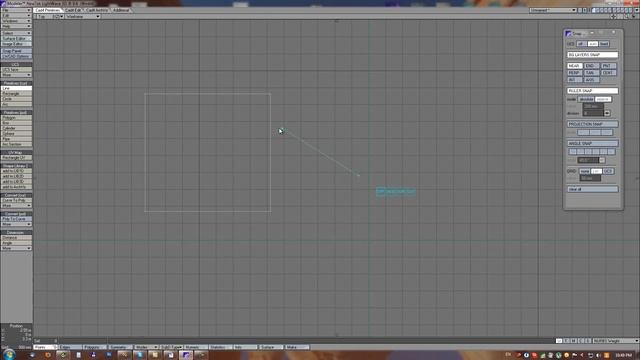Set ruler snap mode to relative
This screenshot has width=640, height=360.
(x=603, y=99)
